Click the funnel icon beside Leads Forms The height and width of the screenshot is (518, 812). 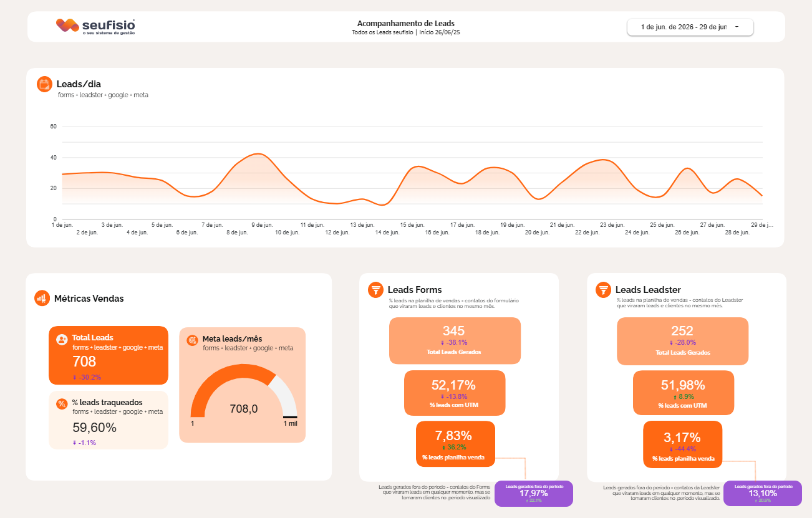coord(375,289)
